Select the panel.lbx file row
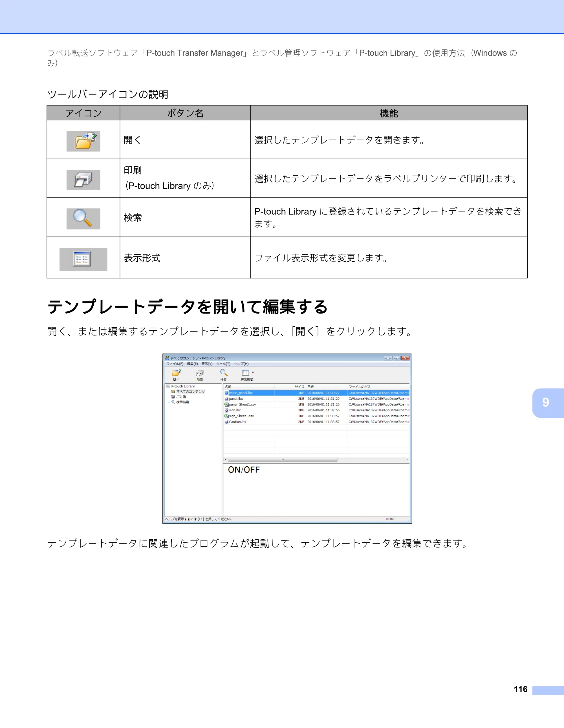564x728 pixels. pyautogui.click(x=317, y=399)
